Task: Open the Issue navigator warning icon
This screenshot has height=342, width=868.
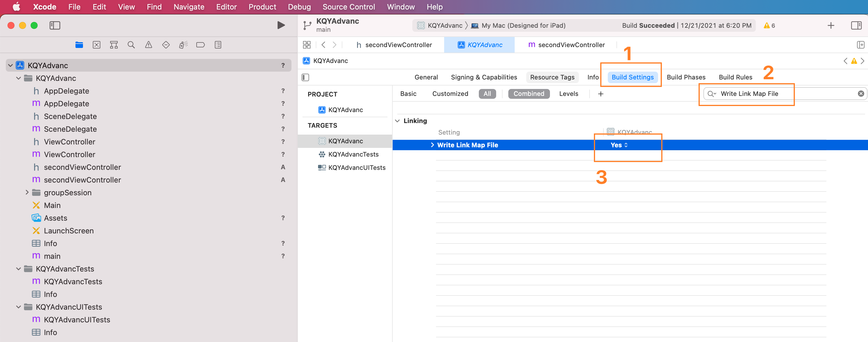Action: coord(149,45)
